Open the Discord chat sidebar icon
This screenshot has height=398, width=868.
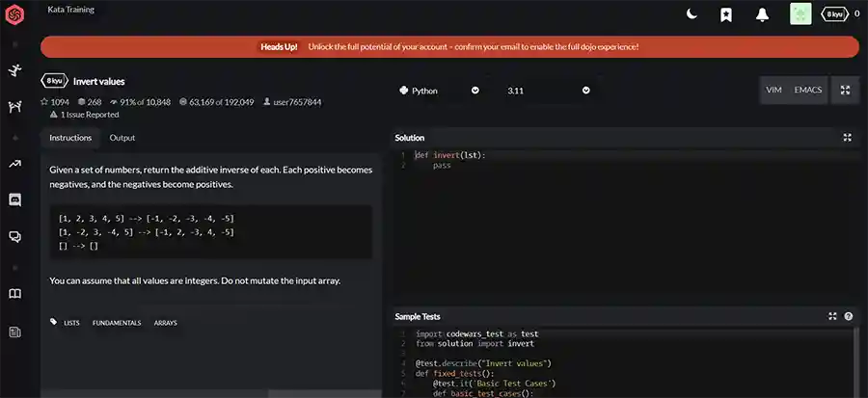tap(14, 200)
